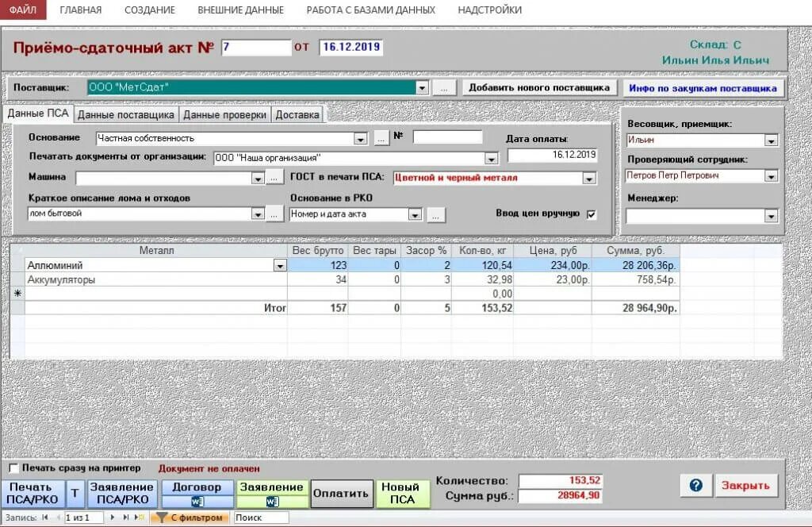The height and width of the screenshot is (527, 812).
Task: Click Добавить нового поставщика button
Action: click(x=539, y=87)
